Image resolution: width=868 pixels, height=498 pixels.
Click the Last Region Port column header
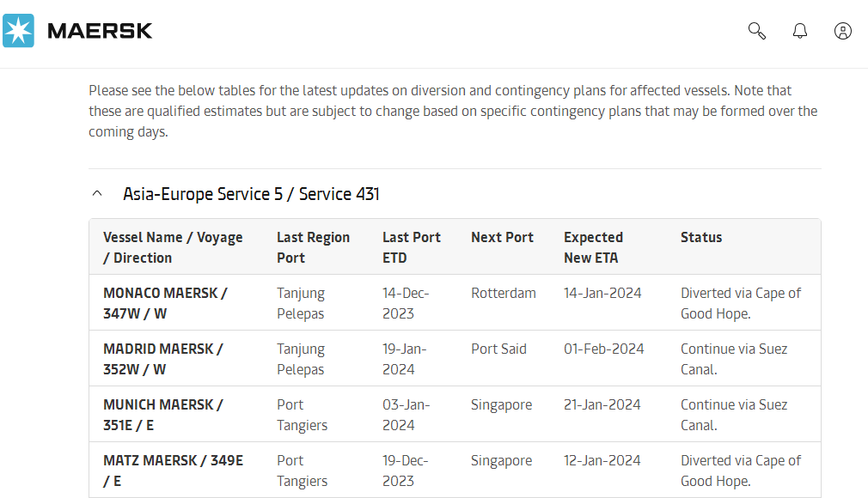coord(313,247)
